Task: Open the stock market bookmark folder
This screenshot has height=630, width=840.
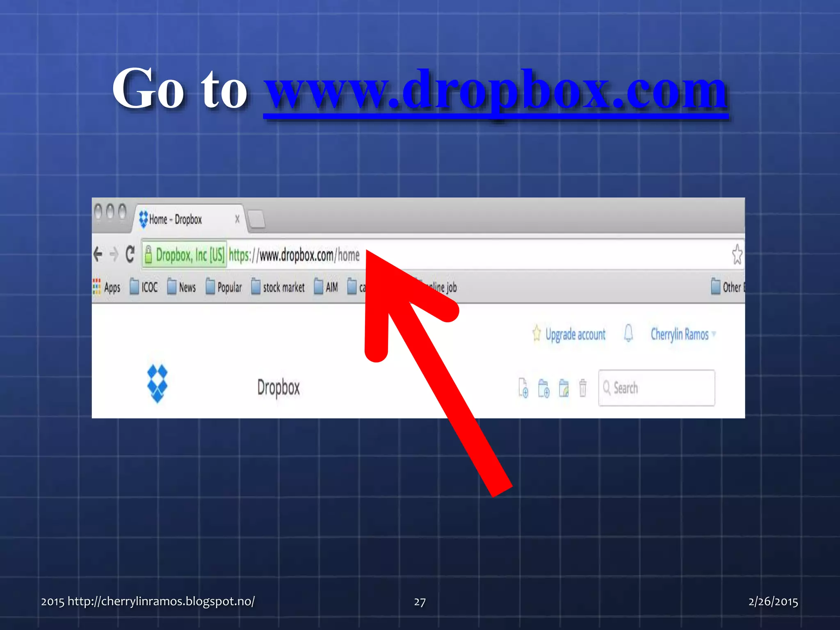Action: (278, 287)
